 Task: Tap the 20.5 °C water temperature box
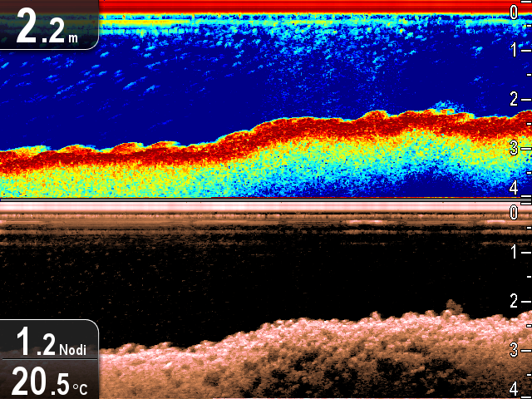48,381
